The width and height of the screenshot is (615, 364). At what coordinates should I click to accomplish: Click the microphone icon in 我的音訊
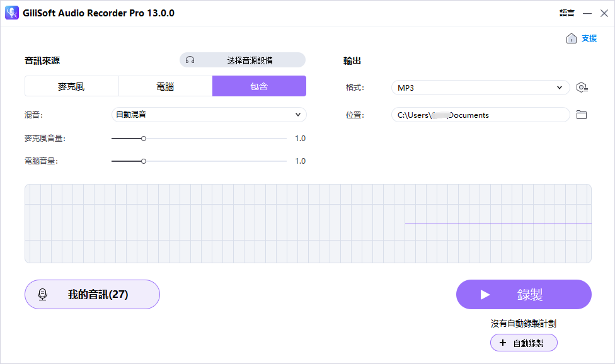pyautogui.click(x=43, y=295)
